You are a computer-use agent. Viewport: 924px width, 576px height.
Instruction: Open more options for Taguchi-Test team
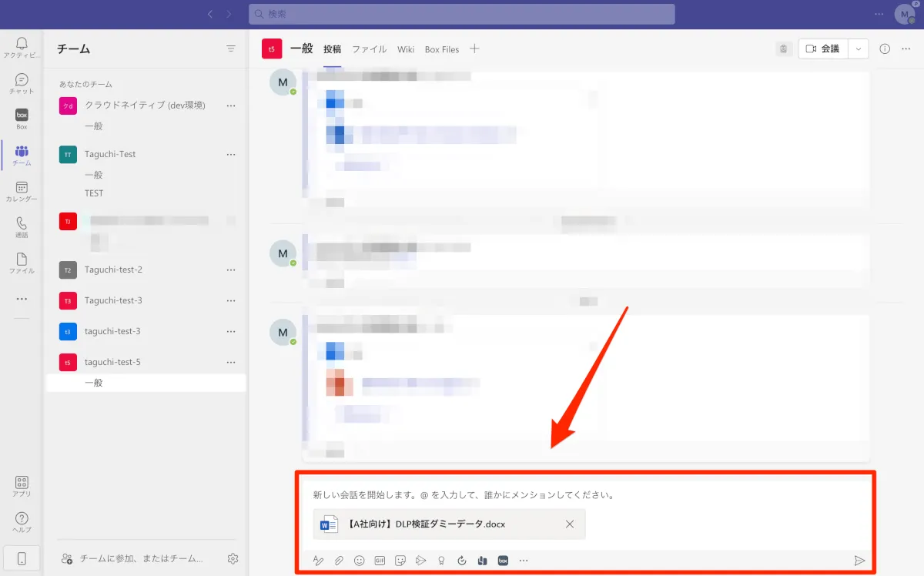click(x=230, y=154)
